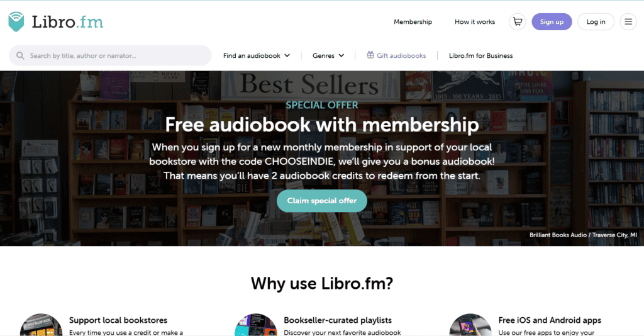Click the gift box icon
The width and height of the screenshot is (644, 336).
click(370, 55)
